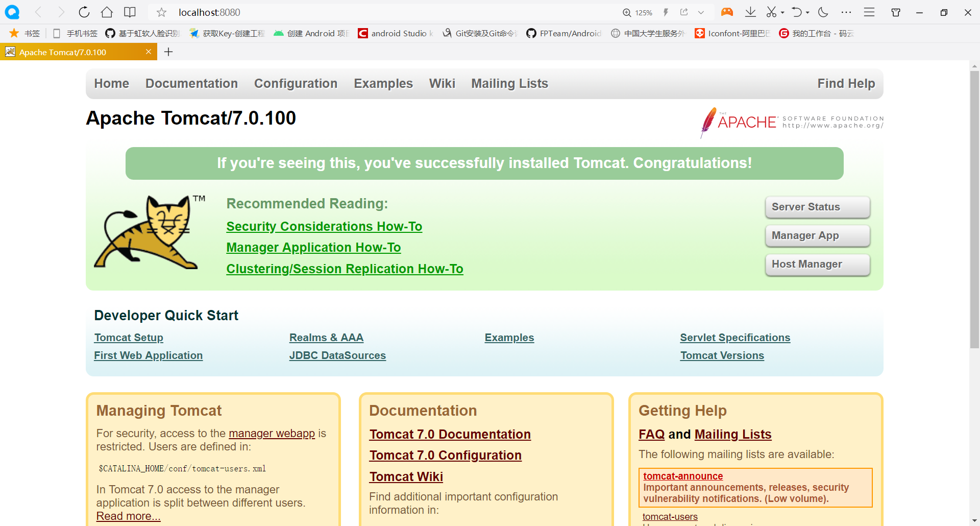Click the share page icon
980x526 pixels.
click(x=684, y=12)
